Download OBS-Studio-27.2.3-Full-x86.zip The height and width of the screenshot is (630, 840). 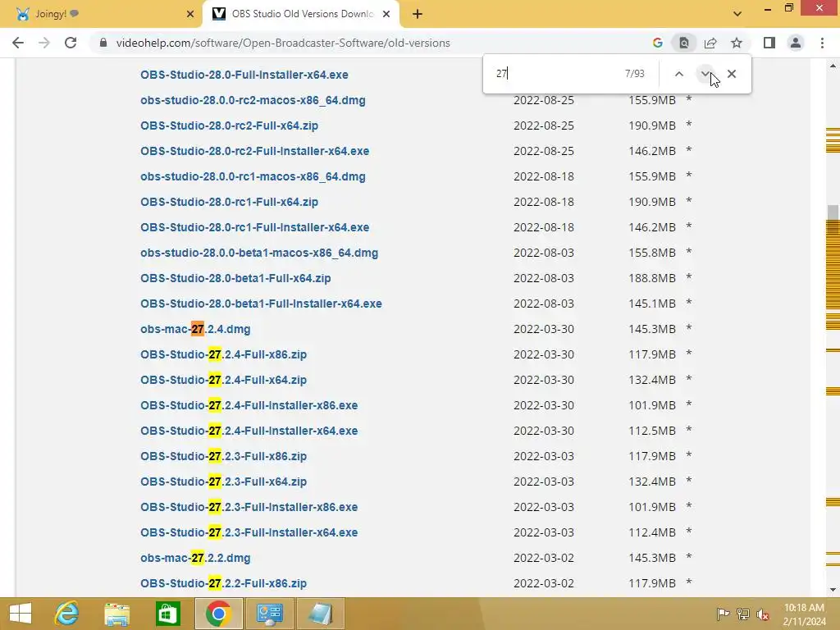coord(223,456)
